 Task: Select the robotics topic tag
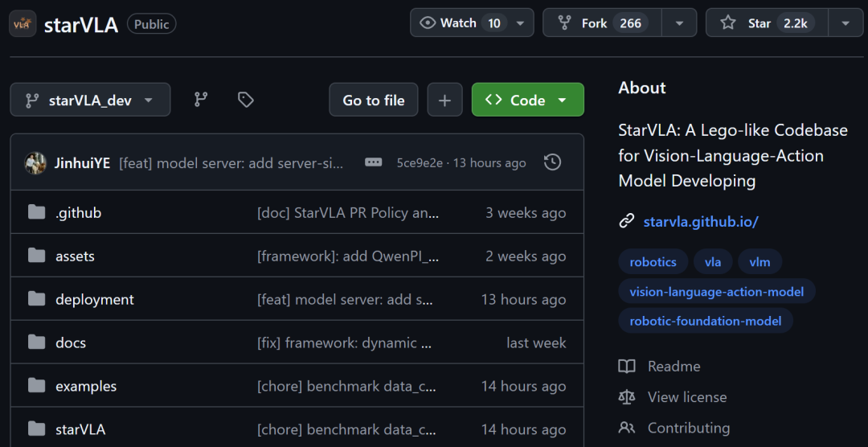[x=653, y=261]
